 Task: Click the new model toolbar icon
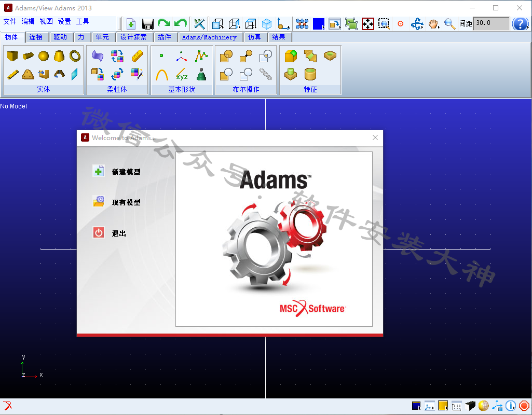pyautogui.click(x=131, y=24)
